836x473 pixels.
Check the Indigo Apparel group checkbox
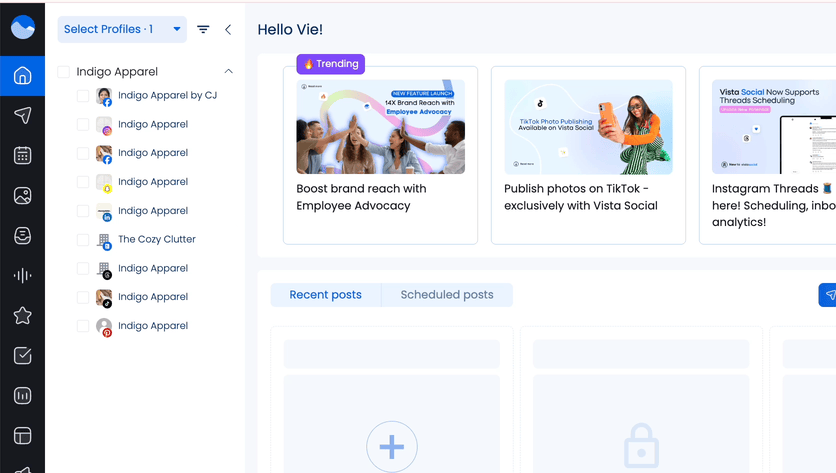(x=63, y=72)
